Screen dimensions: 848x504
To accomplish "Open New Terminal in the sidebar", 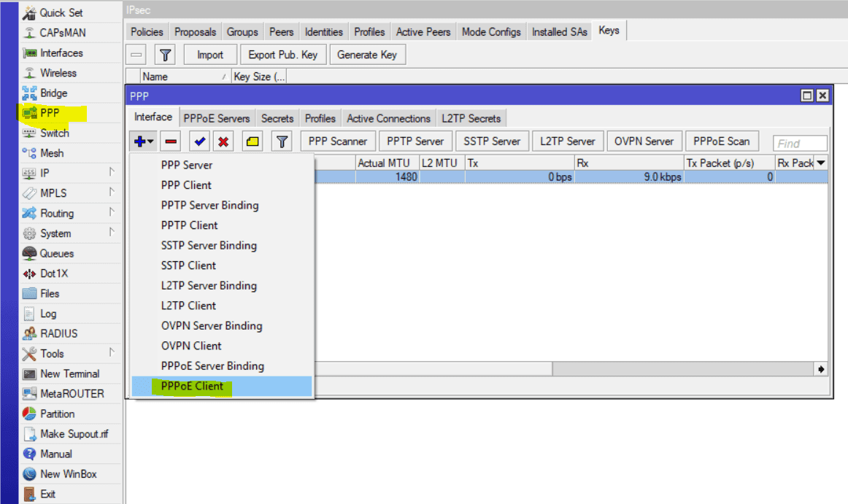I will (69, 373).
